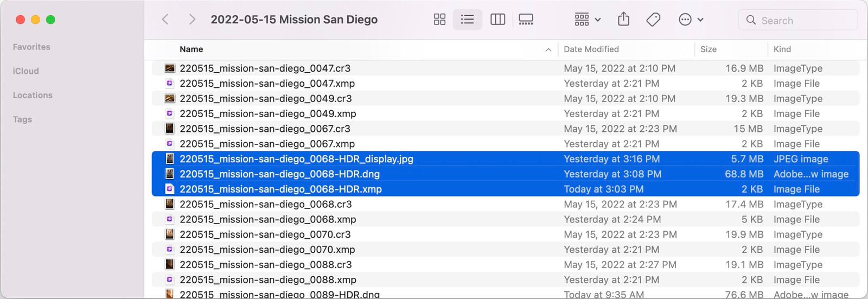Switch to column view
The width and height of the screenshot is (868, 299).
[497, 20]
